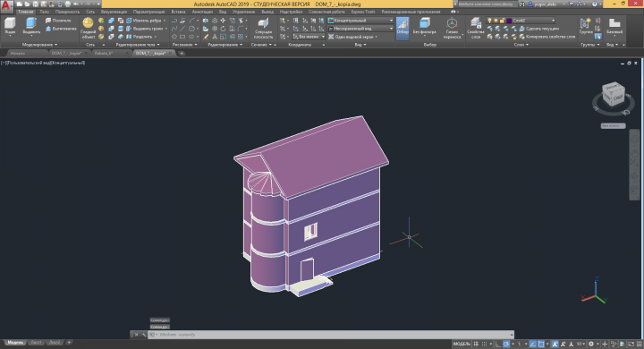Click the viewport controls label in the corner

click(x=43, y=63)
